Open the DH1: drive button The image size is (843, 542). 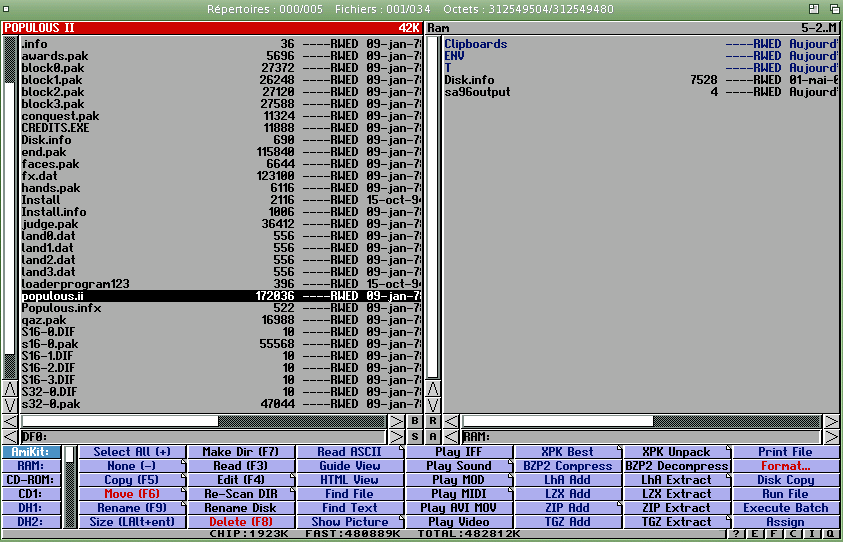pos(31,508)
